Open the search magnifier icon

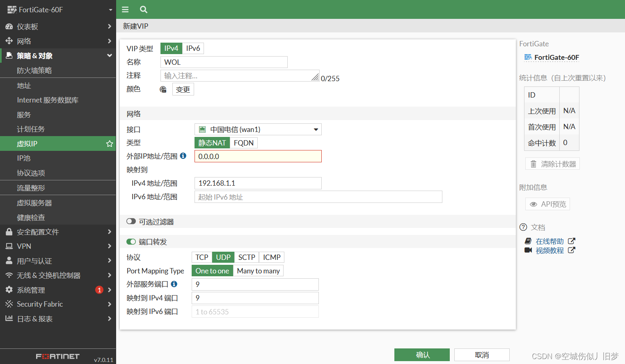coord(144,9)
